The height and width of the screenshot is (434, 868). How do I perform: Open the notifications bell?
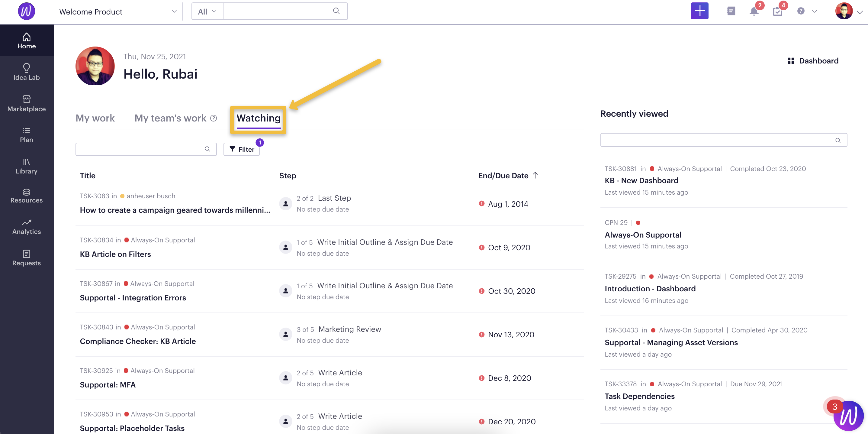[x=754, y=11]
